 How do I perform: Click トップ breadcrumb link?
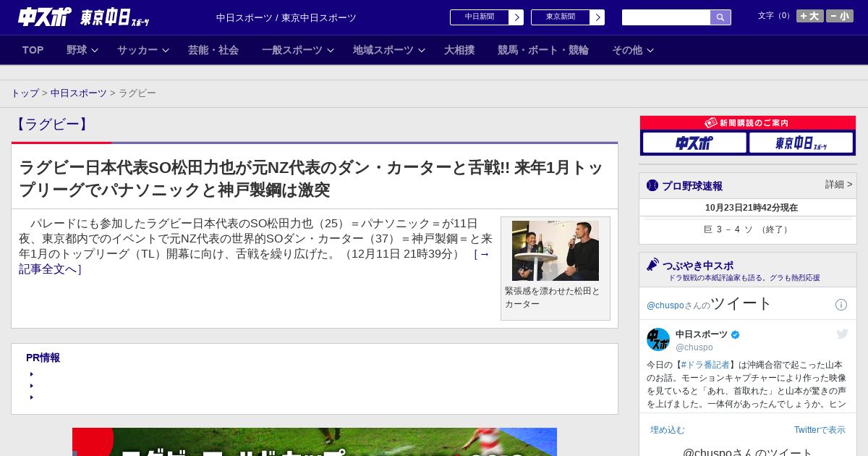pos(25,93)
